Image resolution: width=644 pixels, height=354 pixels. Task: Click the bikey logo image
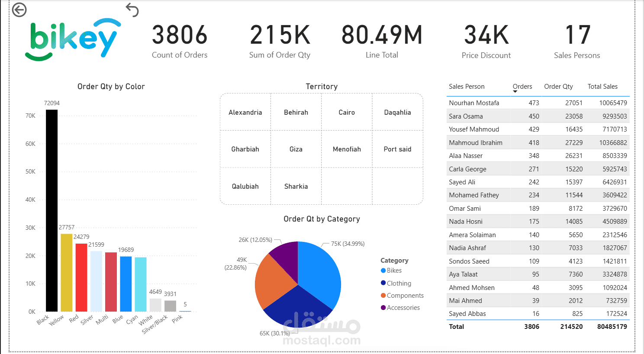pos(73,39)
